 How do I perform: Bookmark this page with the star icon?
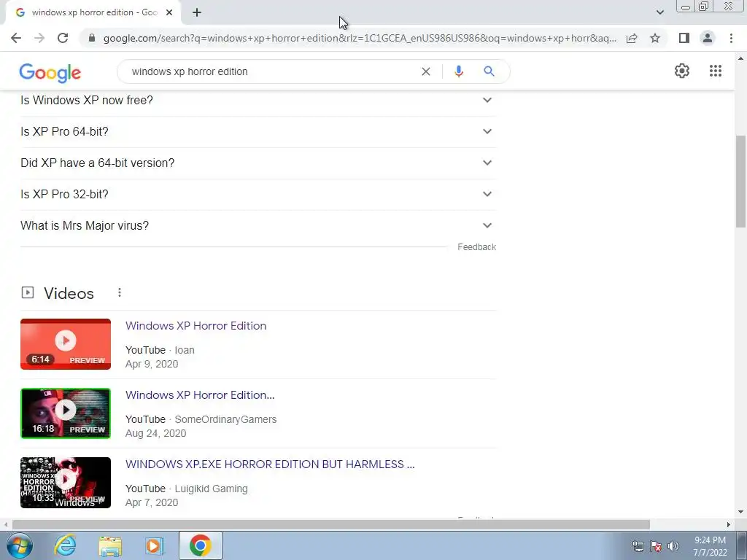[x=655, y=38]
